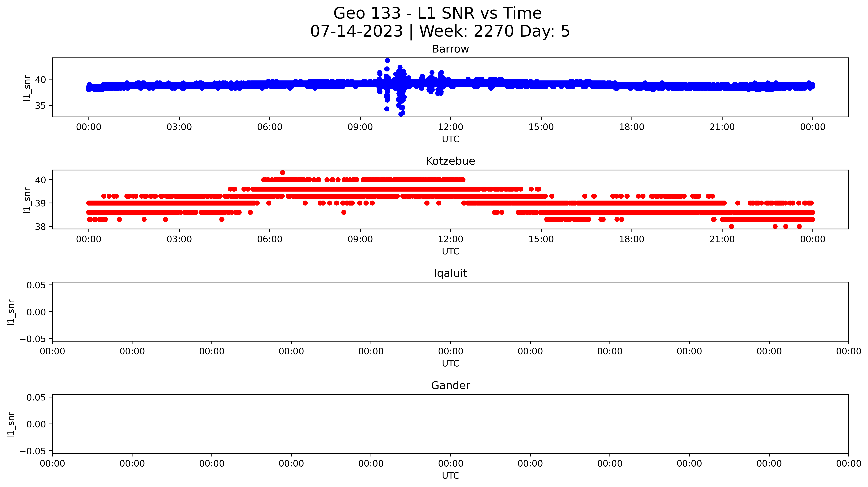Click the 0.05 y-axis tick in Iqaluit plot
Screen dimensions: 868x487
click(36, 285)
